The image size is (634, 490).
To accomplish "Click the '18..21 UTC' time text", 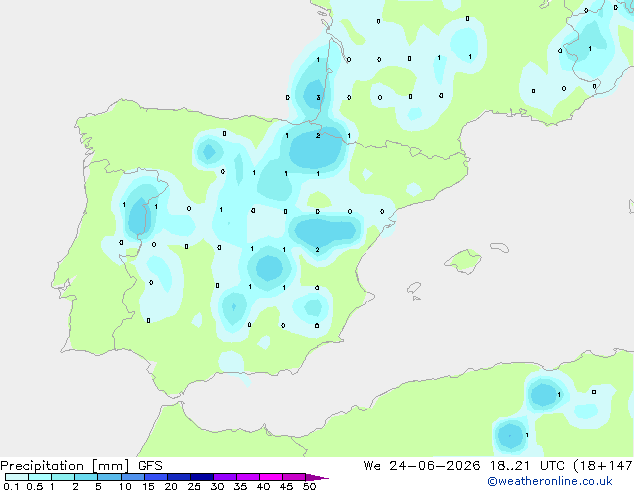I will (528, 466).
